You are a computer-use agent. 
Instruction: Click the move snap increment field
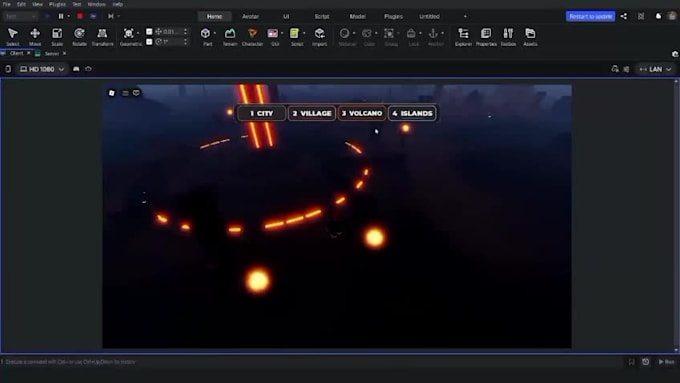[x=172, y=32]
